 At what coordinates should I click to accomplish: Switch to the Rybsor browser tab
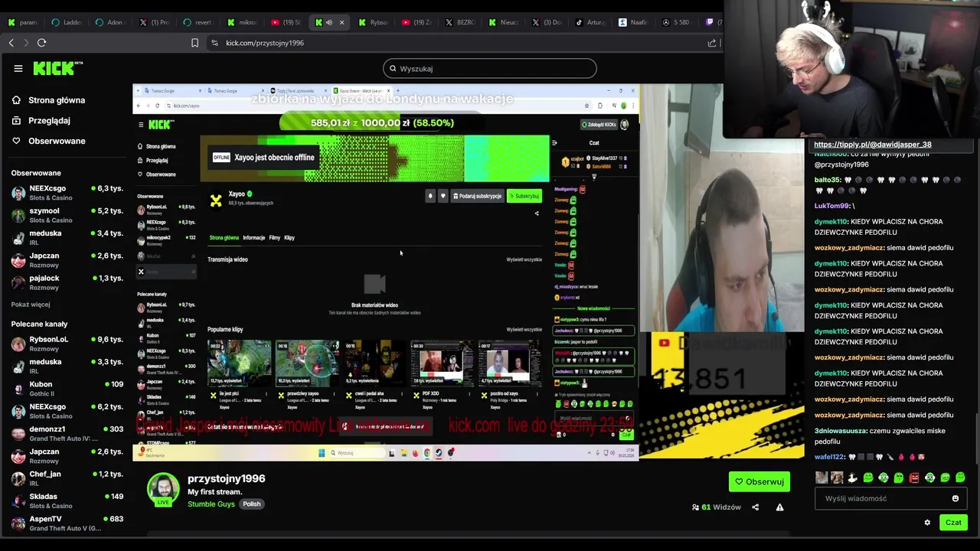pyautogui.click(x=374, y=22)
